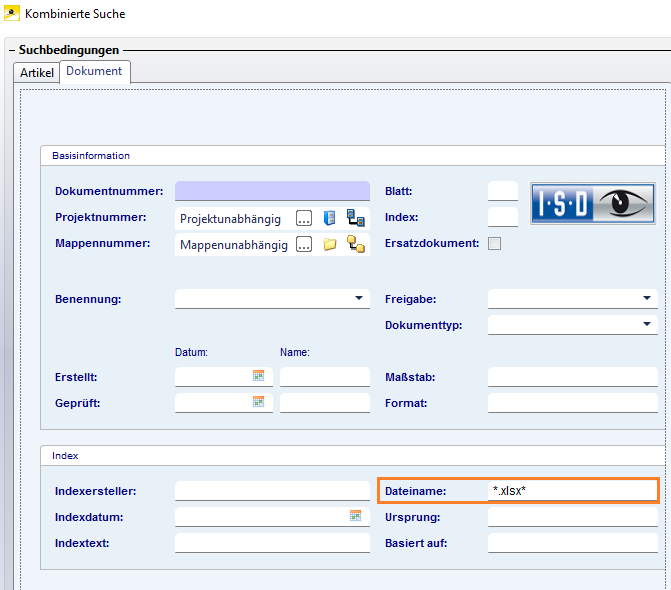Select the Dokument tab
Viewport: 671px width, 590px height.
click(94, 72)
